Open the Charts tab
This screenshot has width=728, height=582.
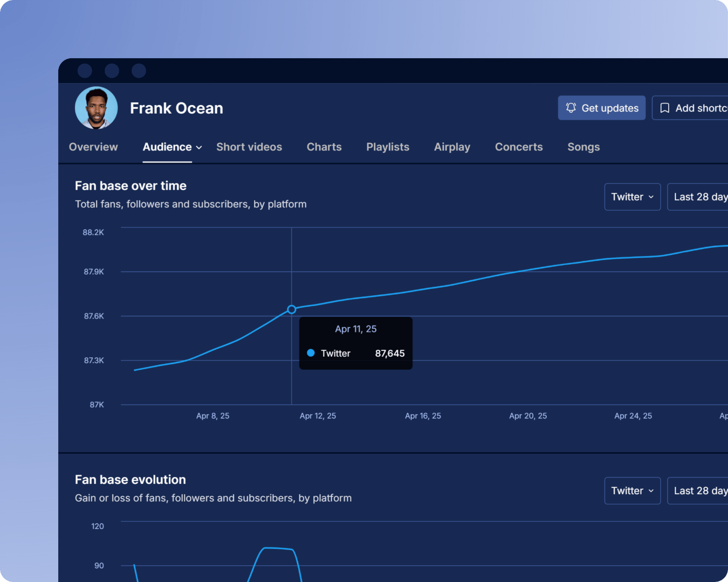(324, 147)
